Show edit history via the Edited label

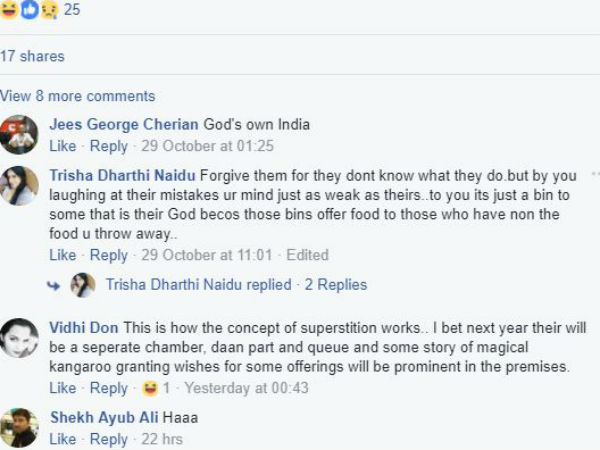tap(306, 255)
